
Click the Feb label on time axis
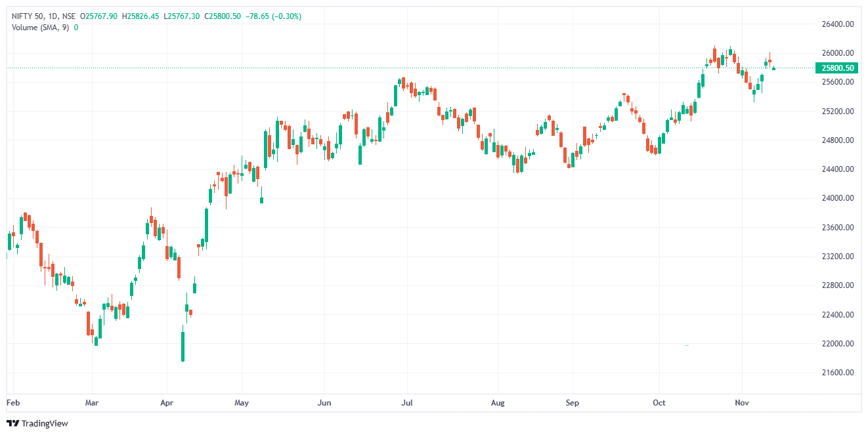tap(12, 403)
